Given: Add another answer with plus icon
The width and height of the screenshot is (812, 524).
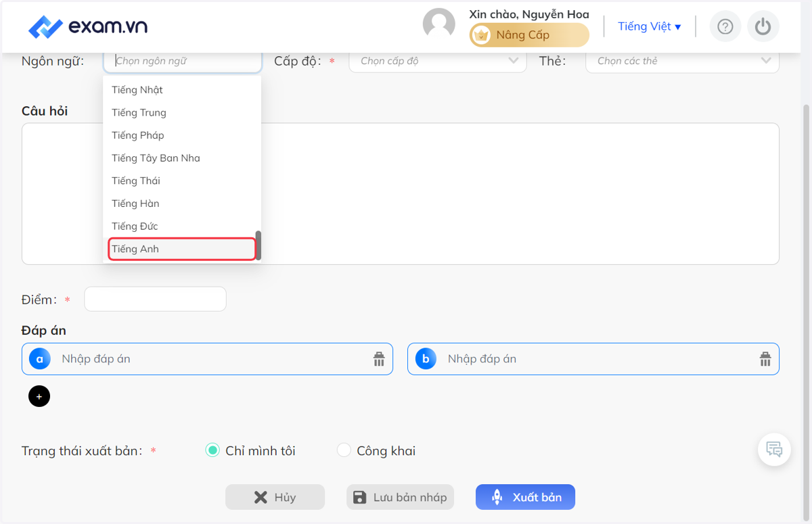Looking at the screenshot, I should tap(39, 396).
